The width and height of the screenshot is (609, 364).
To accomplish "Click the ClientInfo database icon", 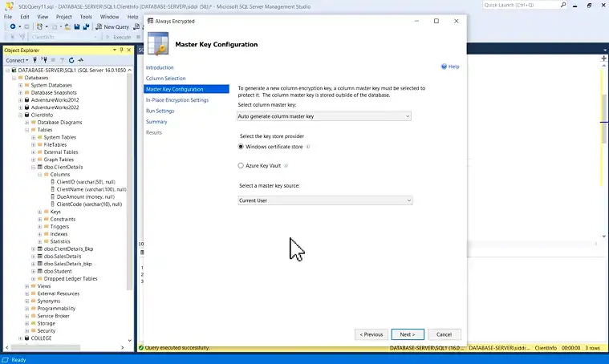I will 26,115.
